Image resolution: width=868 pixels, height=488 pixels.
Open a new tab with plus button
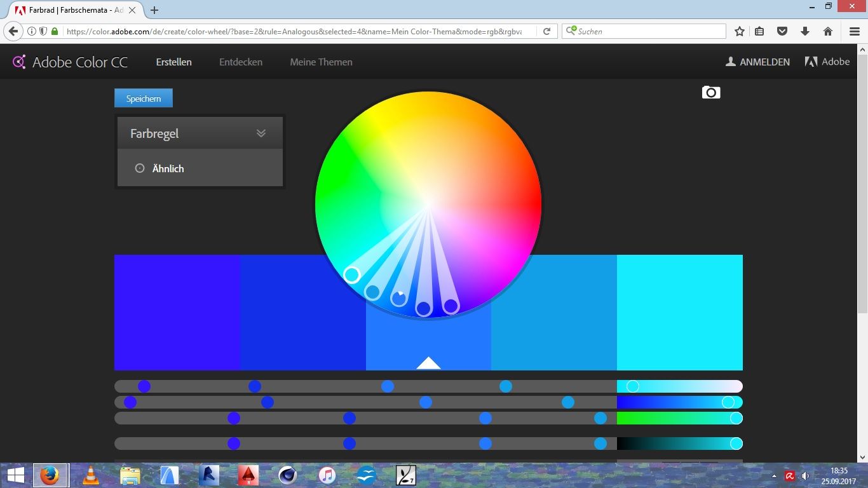[154, 10]
